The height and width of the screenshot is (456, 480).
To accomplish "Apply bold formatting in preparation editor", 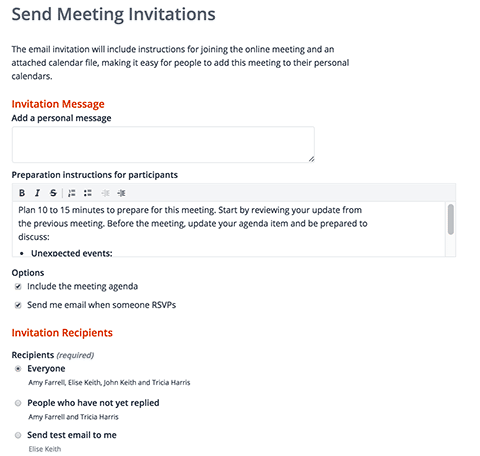I will [22, 193].
